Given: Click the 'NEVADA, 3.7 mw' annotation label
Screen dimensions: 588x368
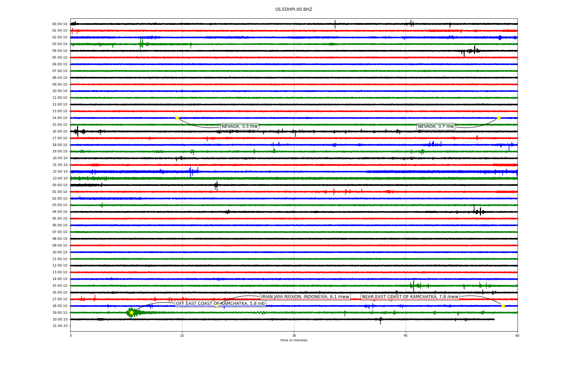Looking at the screenshot, I should point(436,127).
